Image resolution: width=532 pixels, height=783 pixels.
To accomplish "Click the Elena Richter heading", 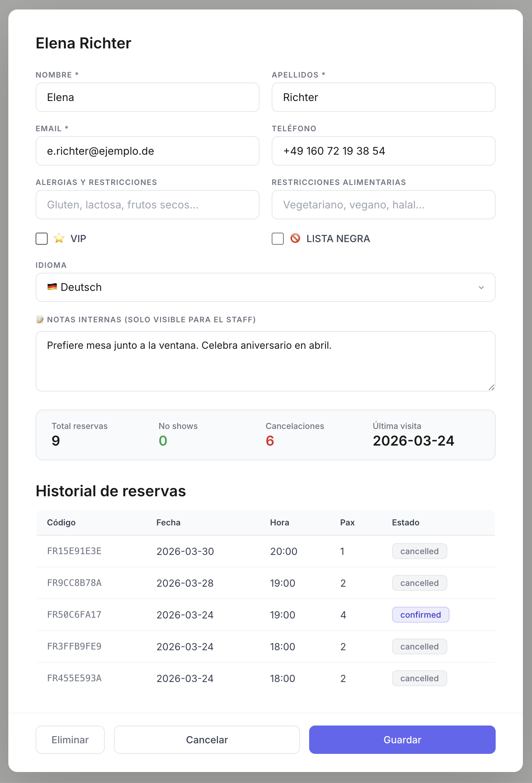I will tap(84, 43).
